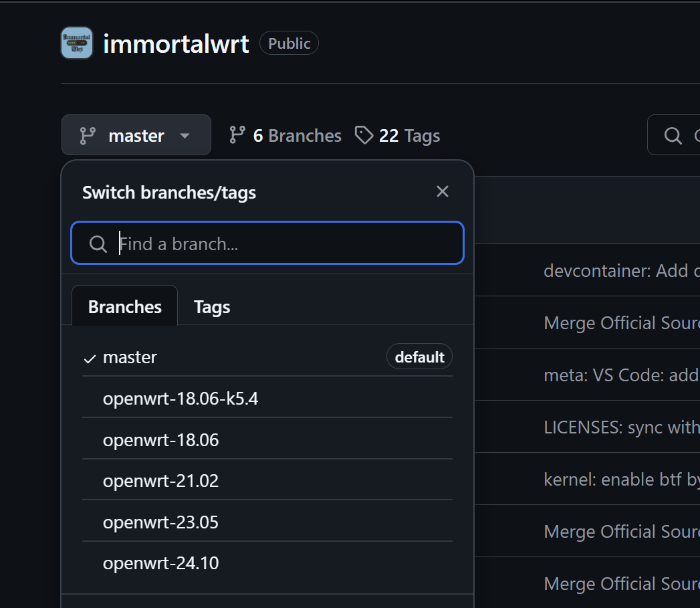Image resolution: width=700 pixels, height=608 pixels.
Task: Select the openwrt-24.10 branch
Action: (x=267, y=563)
